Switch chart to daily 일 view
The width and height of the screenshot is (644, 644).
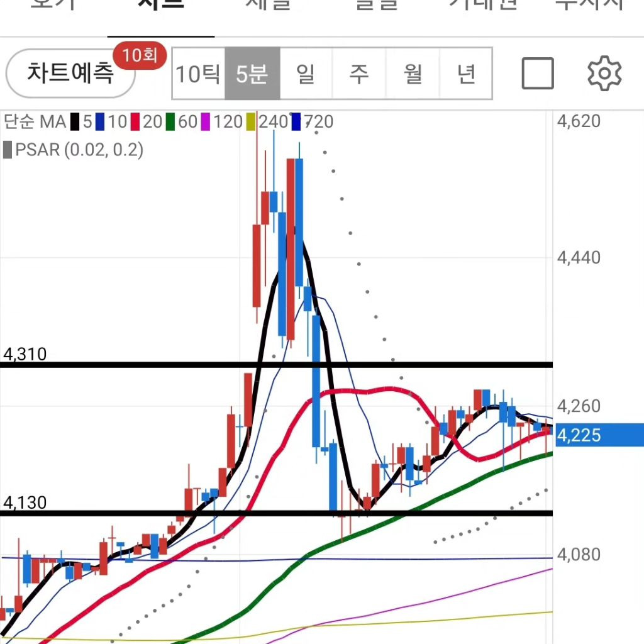point(306,74)
